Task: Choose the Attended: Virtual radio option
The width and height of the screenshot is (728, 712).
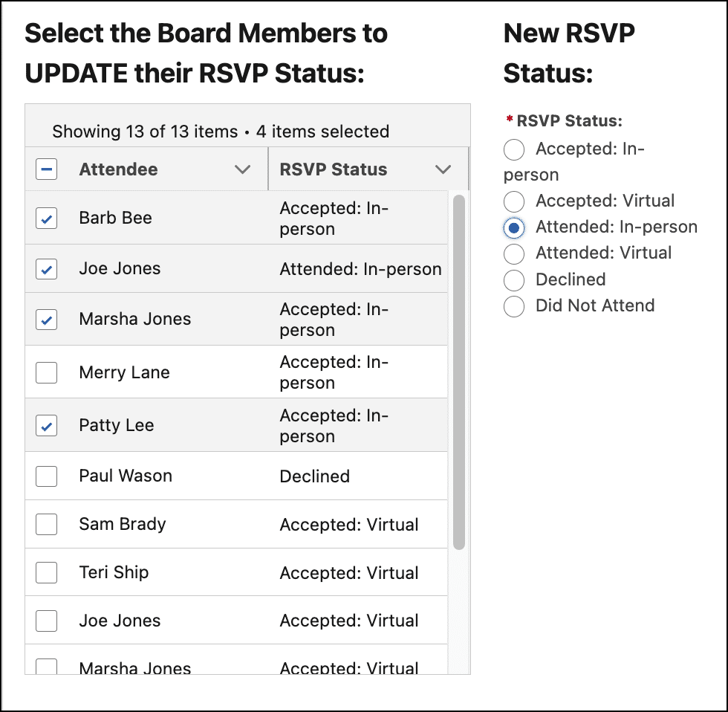Action: [514, 254]
